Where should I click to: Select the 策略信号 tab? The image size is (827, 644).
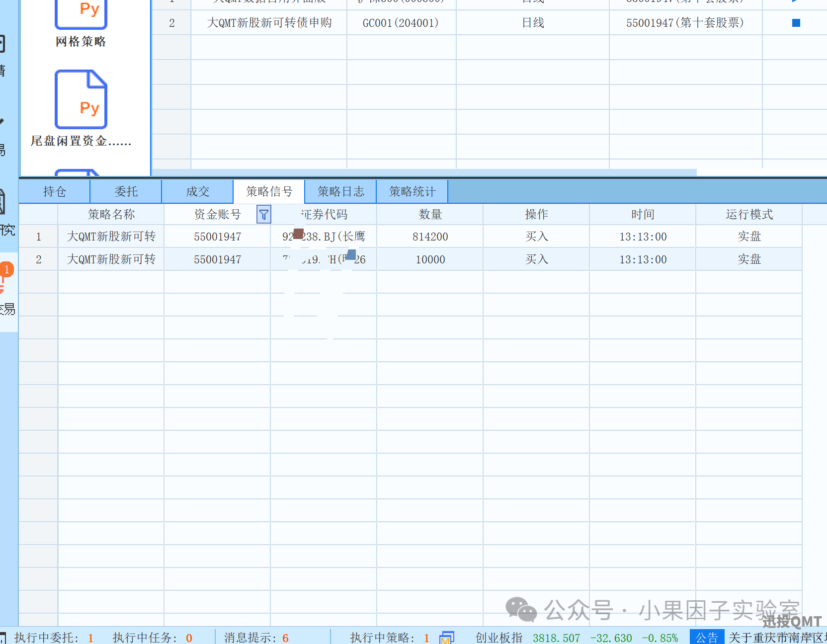(269, 192)
